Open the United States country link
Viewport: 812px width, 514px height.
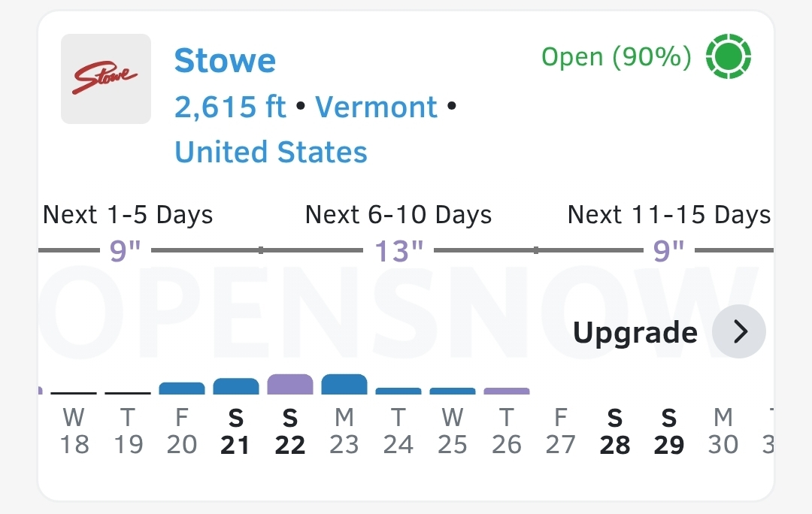click(271, 153)
